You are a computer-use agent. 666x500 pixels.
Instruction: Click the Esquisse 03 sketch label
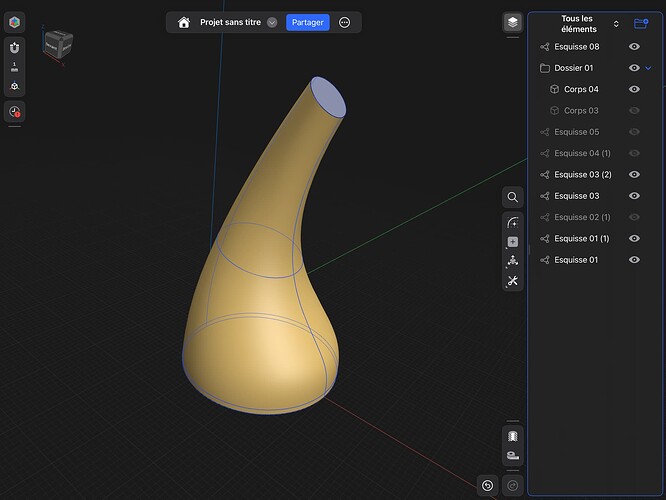pyautogui.click(x=576, y=196)
